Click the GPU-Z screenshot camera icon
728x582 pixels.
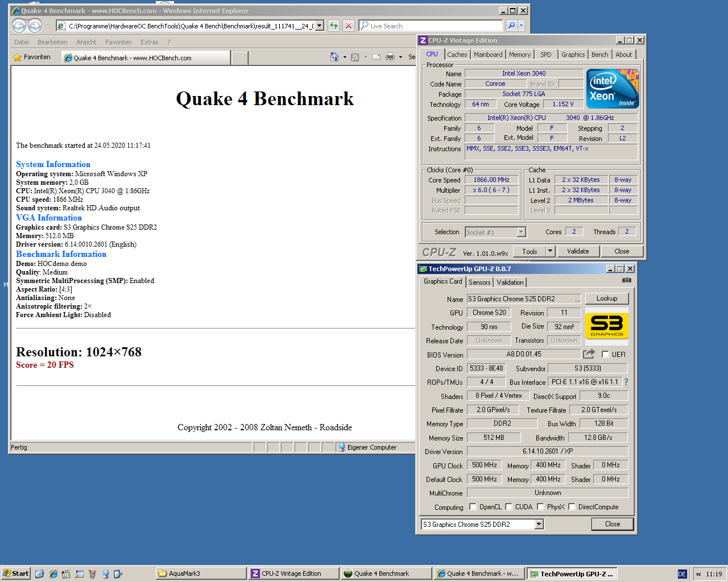point(626,280)
